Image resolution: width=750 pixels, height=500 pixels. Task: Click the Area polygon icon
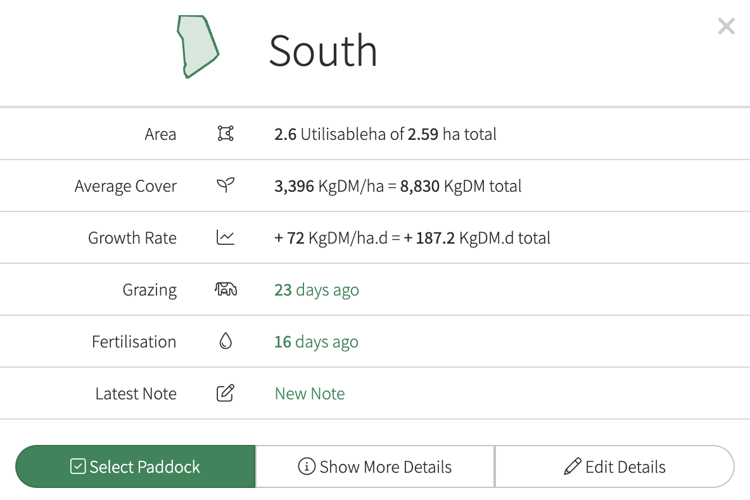pos(225,133)
